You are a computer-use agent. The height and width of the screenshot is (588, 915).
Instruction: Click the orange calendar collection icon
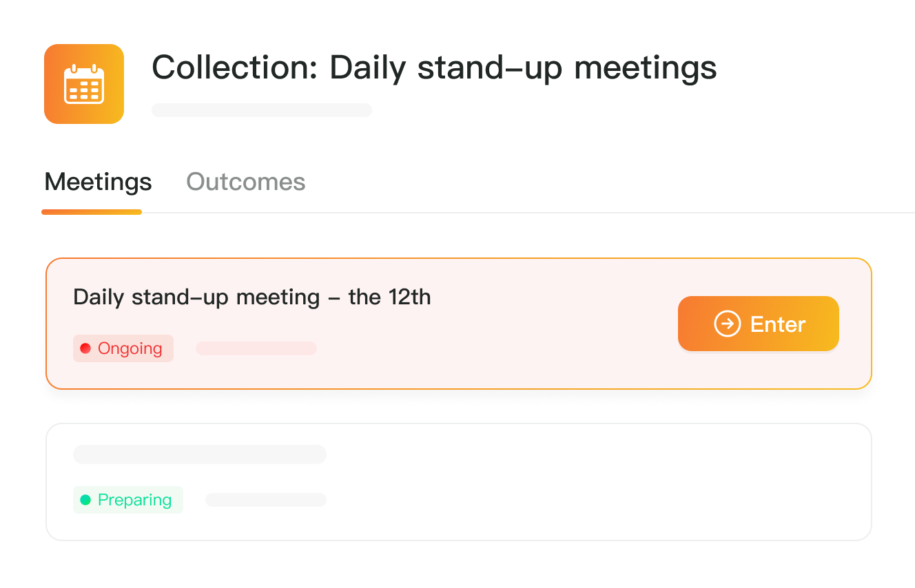(84, 84)
